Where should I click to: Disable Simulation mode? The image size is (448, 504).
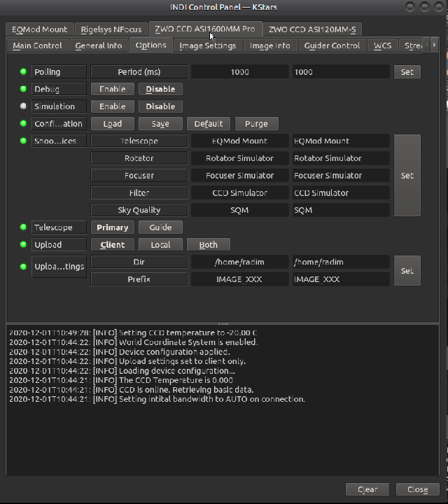tap(160, 106)
